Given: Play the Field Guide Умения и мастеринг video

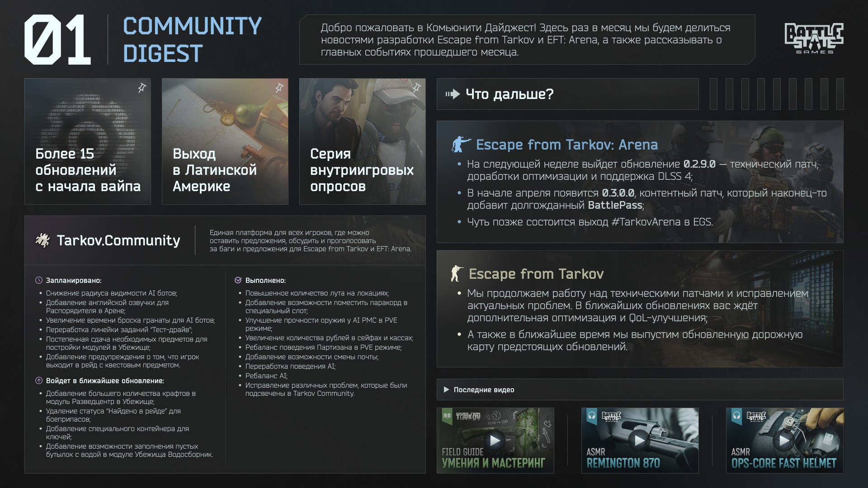Looking at the screenshot, I should (495, 441).
